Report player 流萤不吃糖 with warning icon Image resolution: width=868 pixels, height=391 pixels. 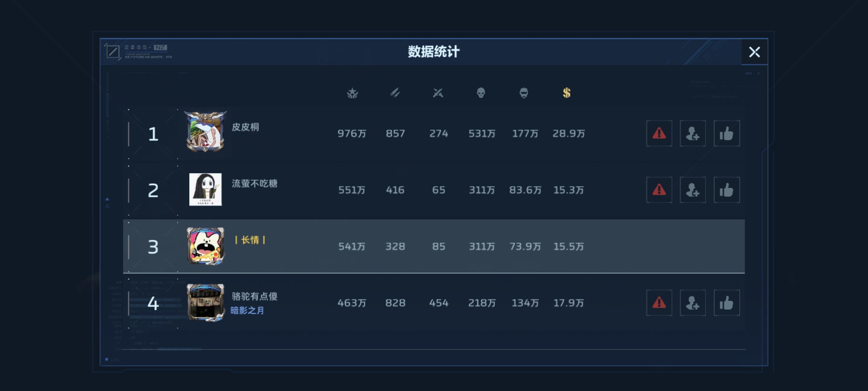659,190
